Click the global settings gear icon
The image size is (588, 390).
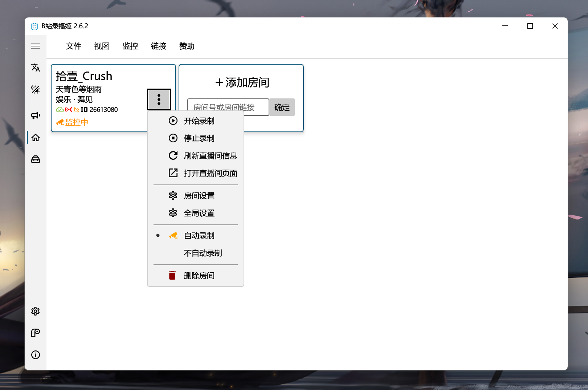[x=173, y=213]
